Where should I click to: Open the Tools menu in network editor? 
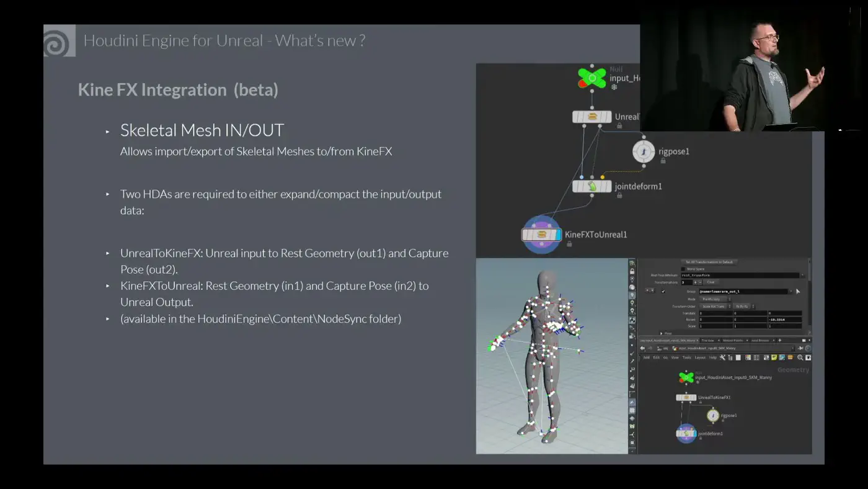point(687,357)
